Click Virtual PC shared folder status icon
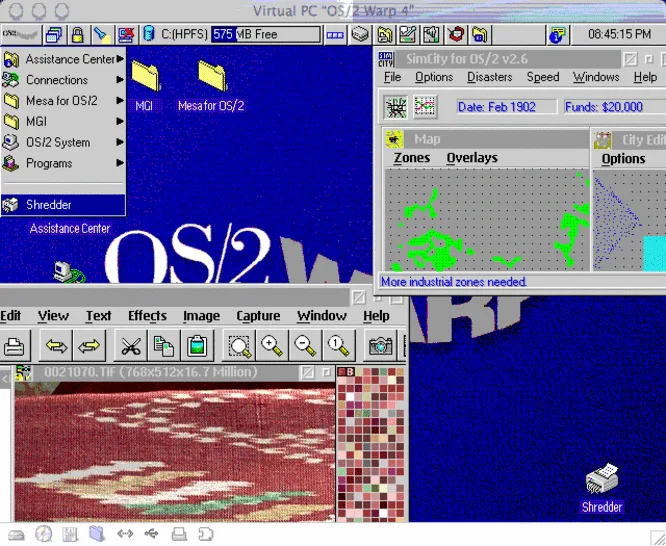 (97, 534)
